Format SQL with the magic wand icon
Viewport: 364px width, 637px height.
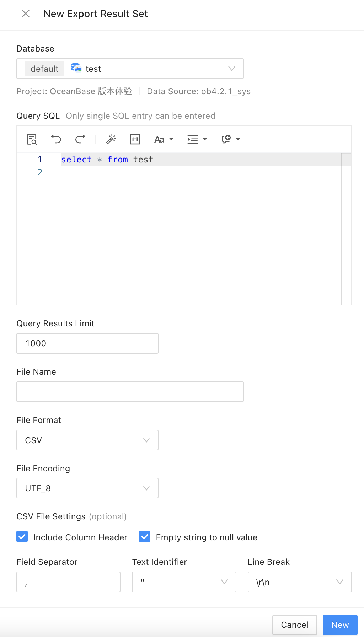111,139
